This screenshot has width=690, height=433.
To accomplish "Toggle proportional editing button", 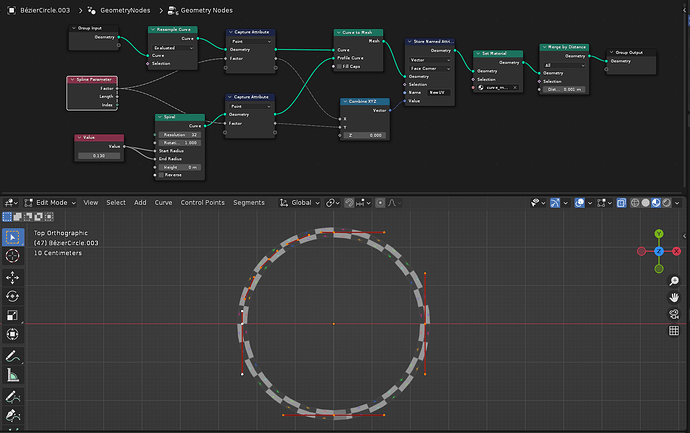I will point(380,203).
